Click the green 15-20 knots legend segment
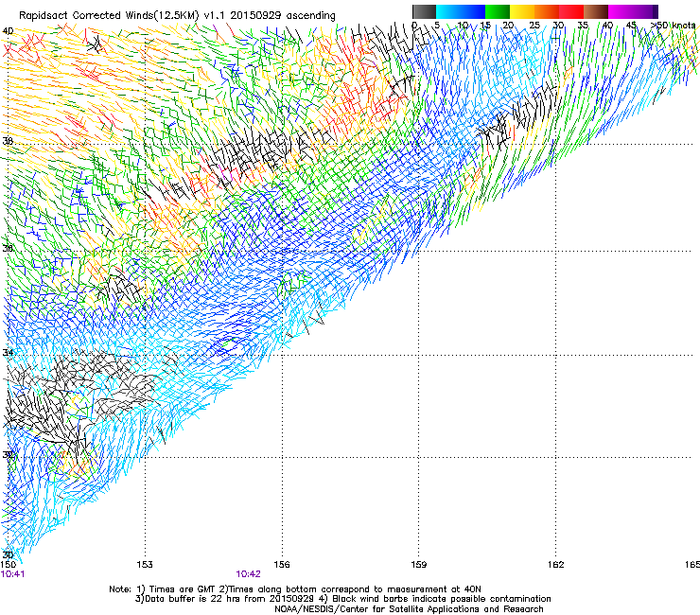The image size is (700, 615). 498,11
